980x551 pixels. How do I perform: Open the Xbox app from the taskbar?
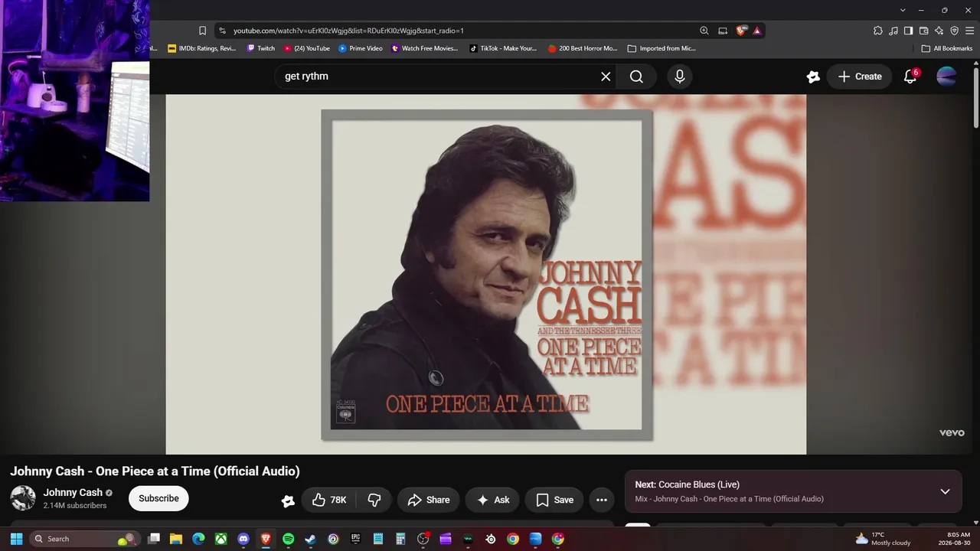click(x=221, y=539)
